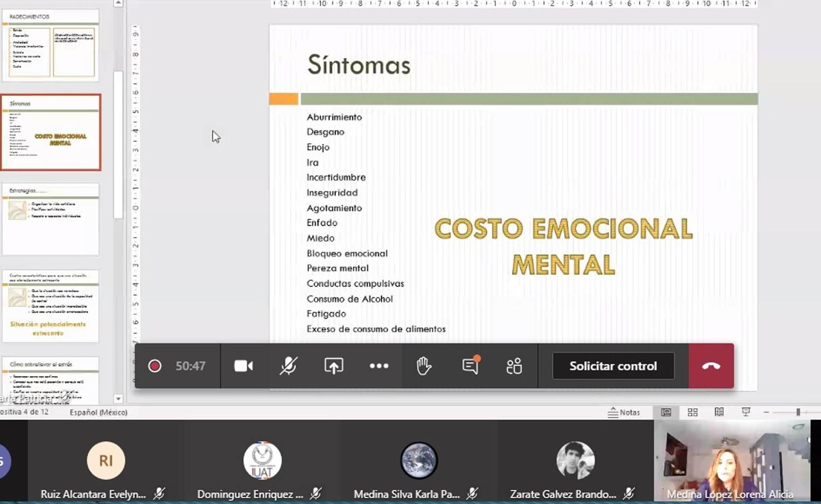821x504 pixels.
Task: Open the Notas pane in status bar
Action: (x=624, y=412)
